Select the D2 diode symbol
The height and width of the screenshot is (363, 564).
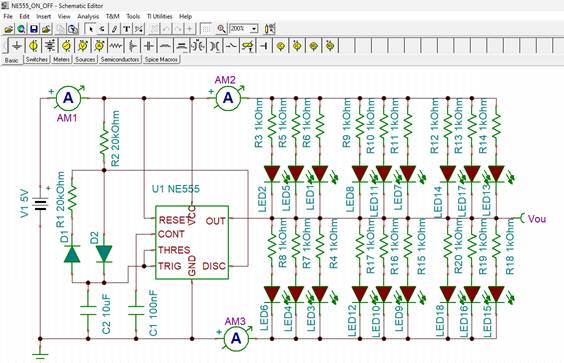point(104,254)
